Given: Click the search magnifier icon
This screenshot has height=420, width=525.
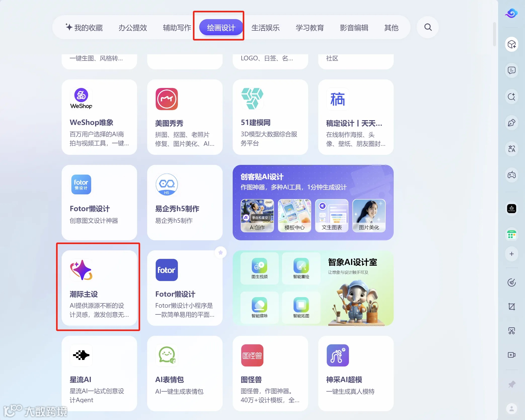Looking at the screenshot, I should click(428, 27).
